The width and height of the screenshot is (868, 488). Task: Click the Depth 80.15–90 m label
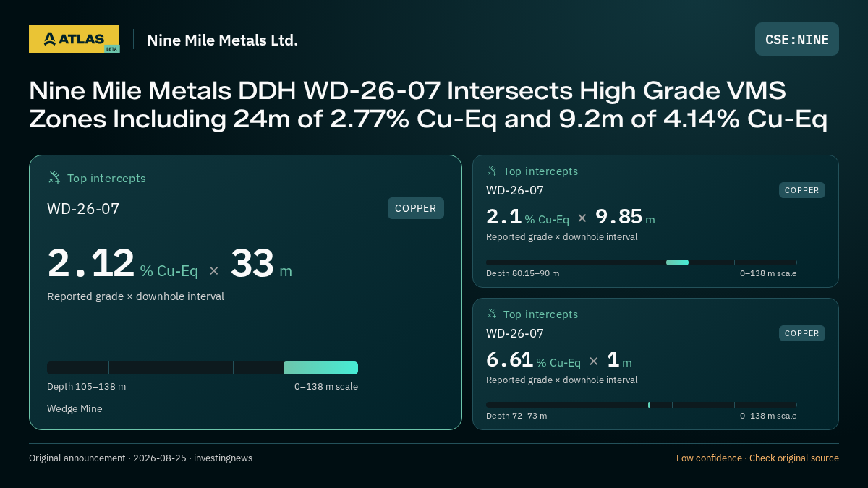(x=522, y=273)
